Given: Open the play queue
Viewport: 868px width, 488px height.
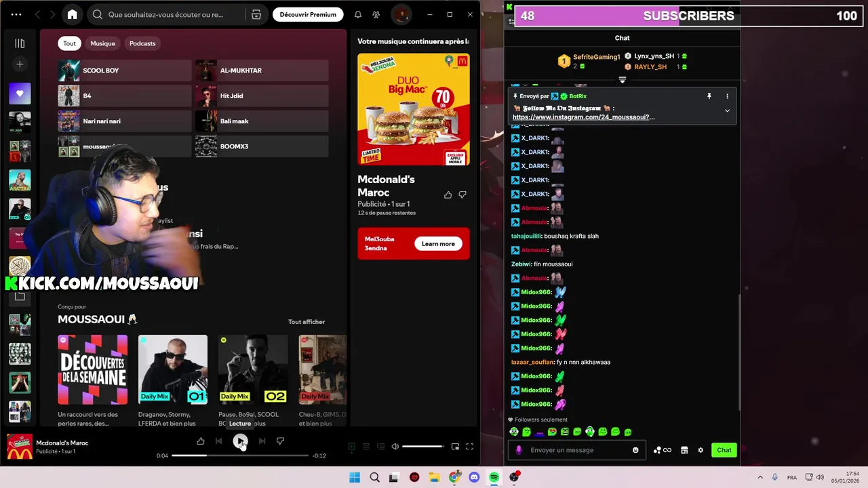Looking at the screenshot, I should pos(366,447).
